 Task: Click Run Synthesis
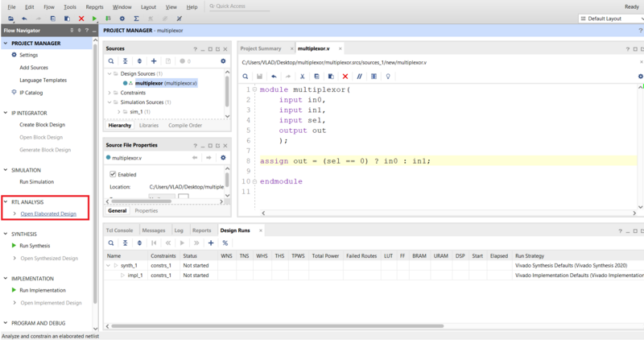[x=35, y=246]
